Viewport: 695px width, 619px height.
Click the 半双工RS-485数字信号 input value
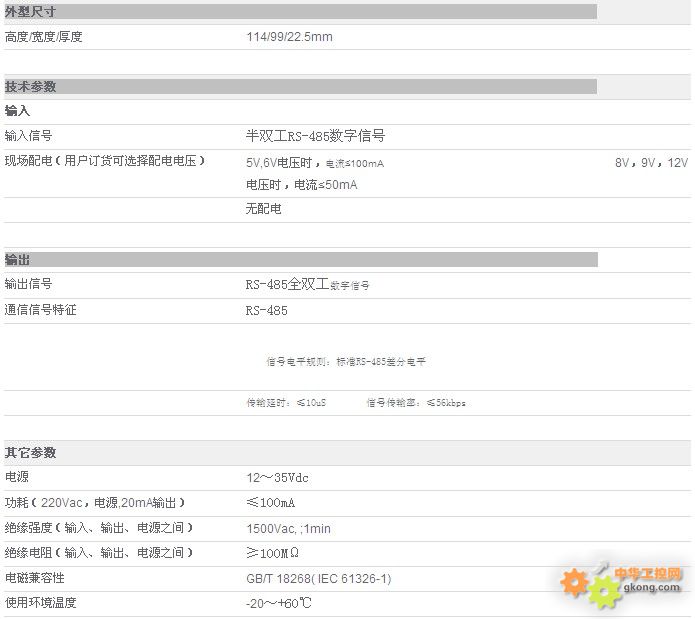[x=315, y=136]
